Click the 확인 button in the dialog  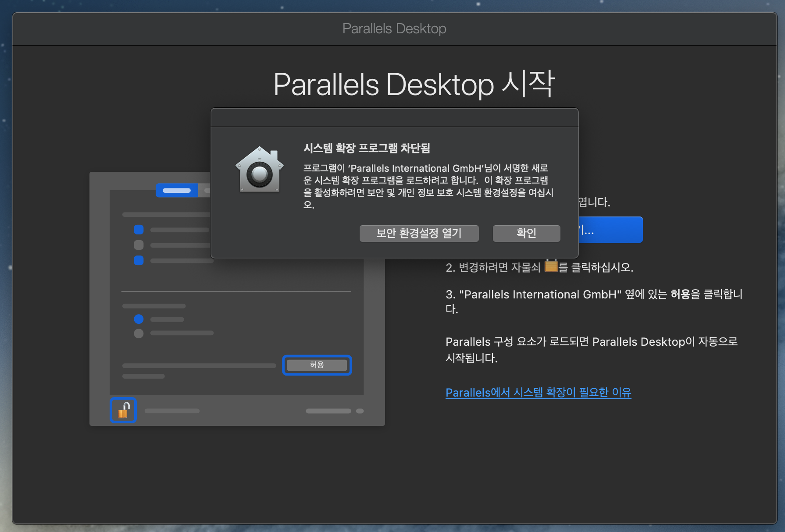pyautogui.click(x=526, y=233)
